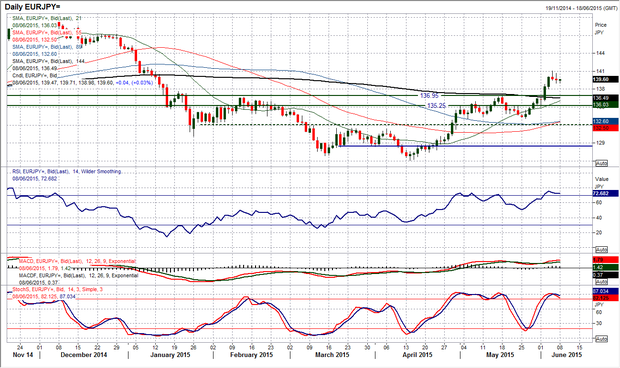Click the 139.60 last price tag
The image size is (620, 368).
(x=605, y=79)
